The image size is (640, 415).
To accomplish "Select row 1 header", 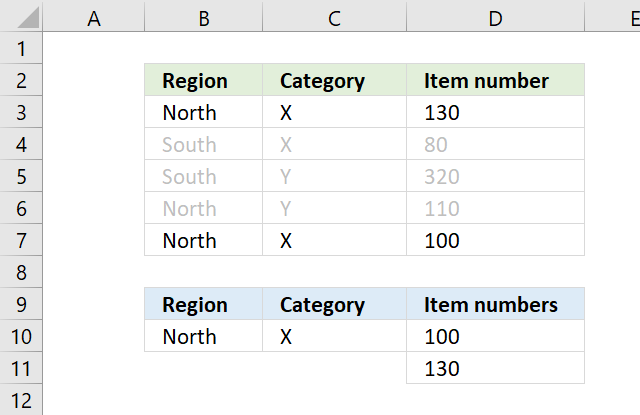I will [21, 48].
